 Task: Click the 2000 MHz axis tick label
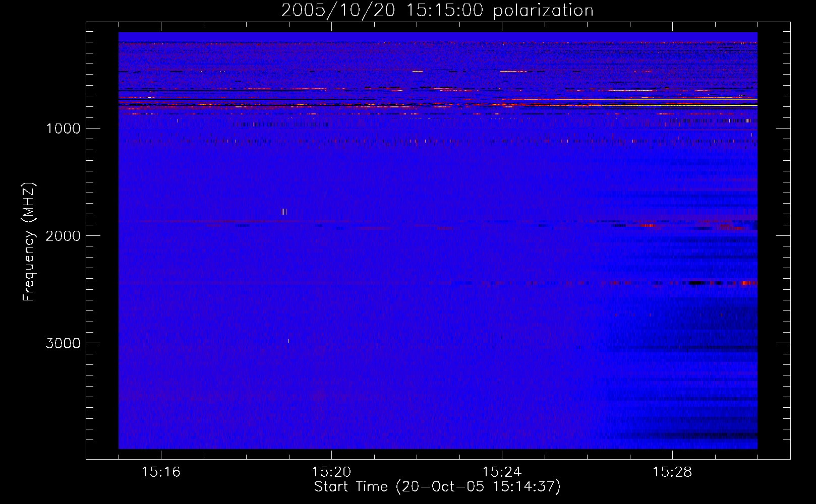(x=63, y=236)
